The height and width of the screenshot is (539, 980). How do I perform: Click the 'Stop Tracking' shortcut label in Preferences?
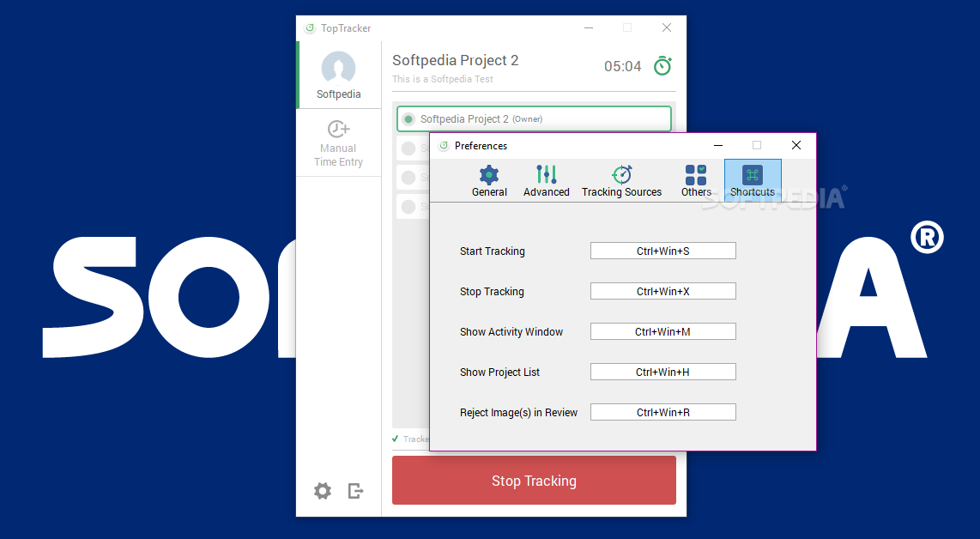point(492,291)
